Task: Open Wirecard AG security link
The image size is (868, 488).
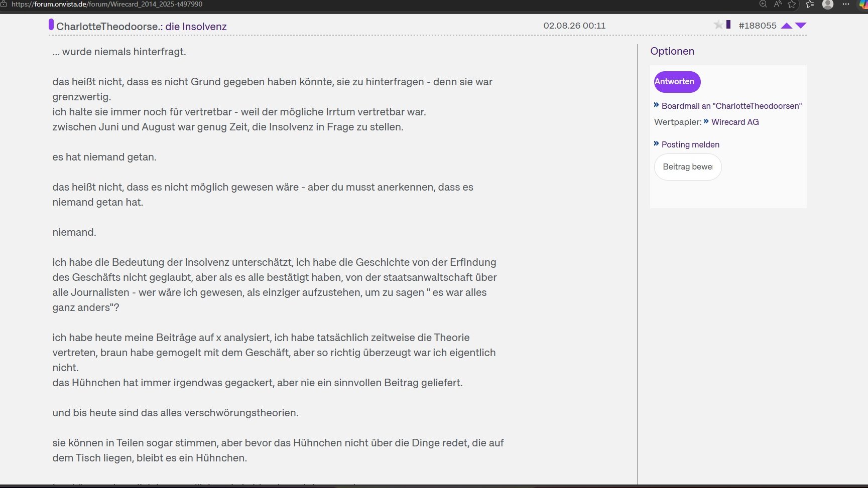Action: tap(735, 122)
